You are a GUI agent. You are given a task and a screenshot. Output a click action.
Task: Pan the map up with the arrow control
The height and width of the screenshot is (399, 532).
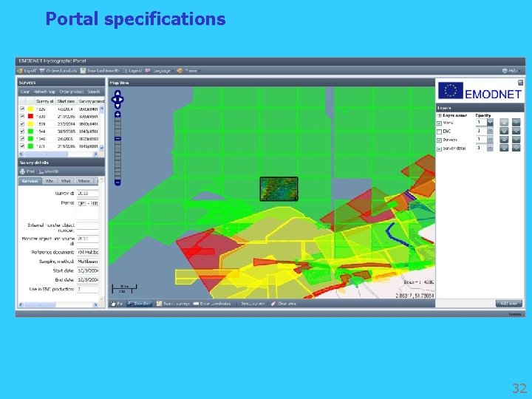pos(117,92)
